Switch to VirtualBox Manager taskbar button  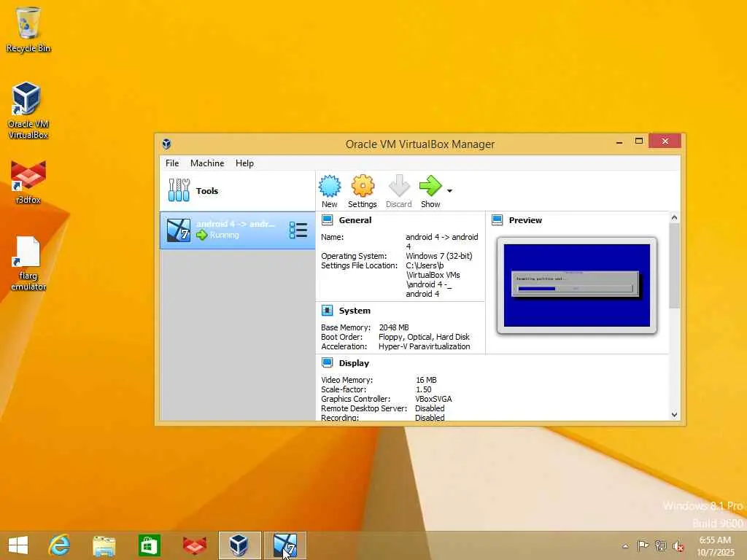point(239,545)
